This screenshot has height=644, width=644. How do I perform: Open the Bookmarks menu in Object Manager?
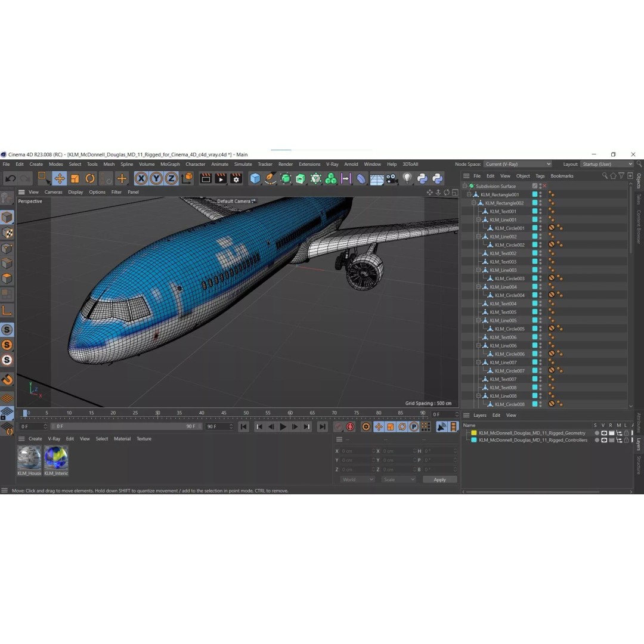click(x=562, y=176)
